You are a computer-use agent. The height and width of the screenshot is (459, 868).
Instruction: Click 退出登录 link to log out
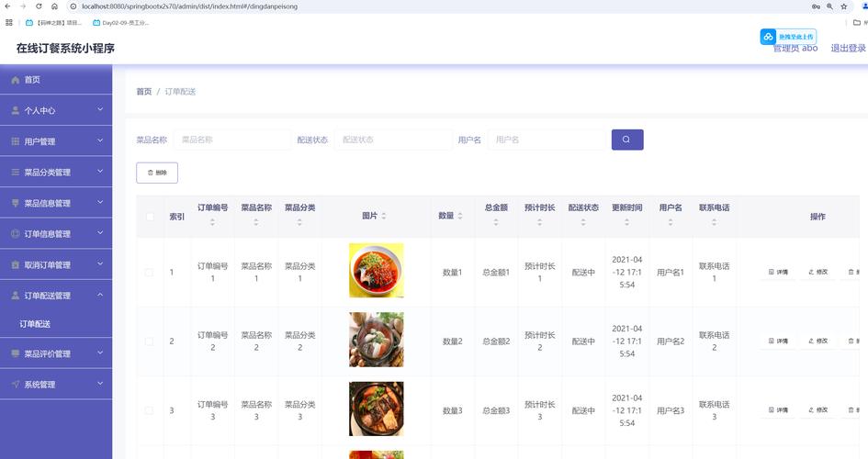848,49
